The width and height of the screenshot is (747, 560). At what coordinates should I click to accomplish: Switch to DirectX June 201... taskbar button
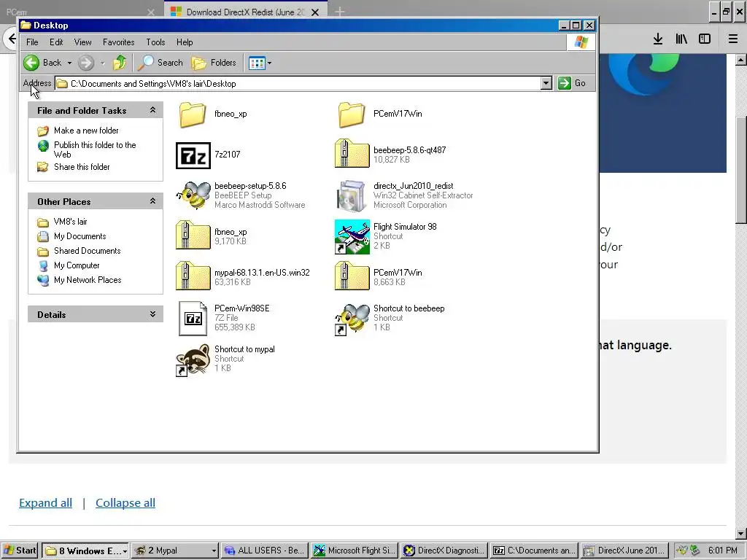click(x=624, y=551)
